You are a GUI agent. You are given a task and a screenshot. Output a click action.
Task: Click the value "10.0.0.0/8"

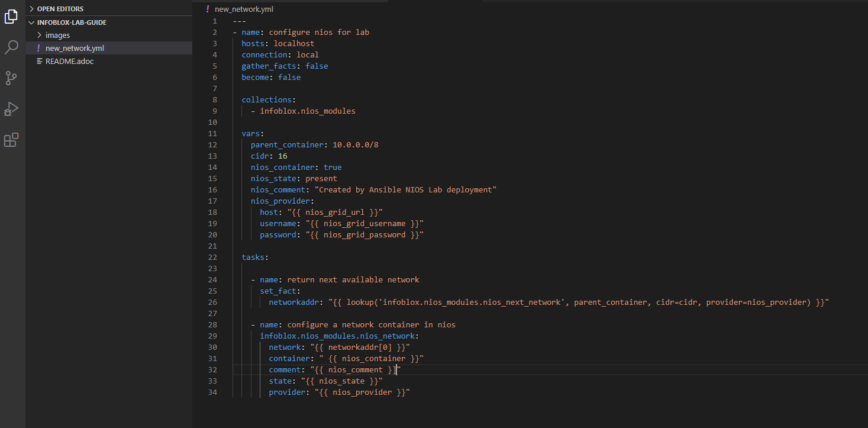(x=356, y=144)
